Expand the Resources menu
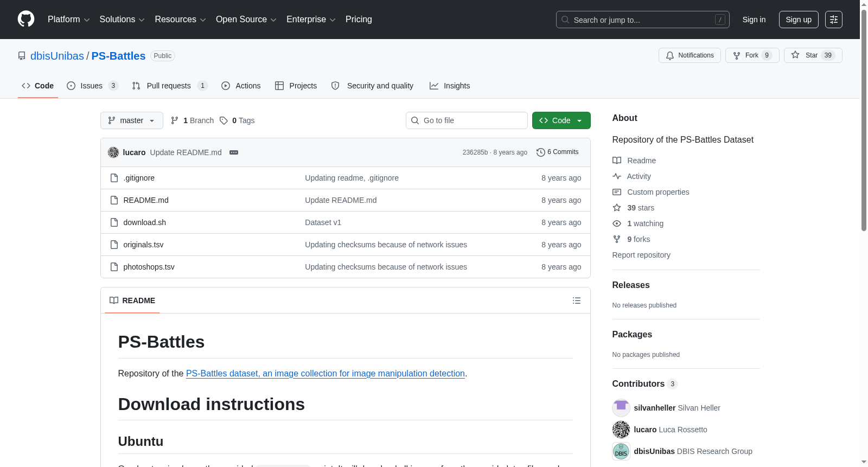 click(x=180, y=20)
